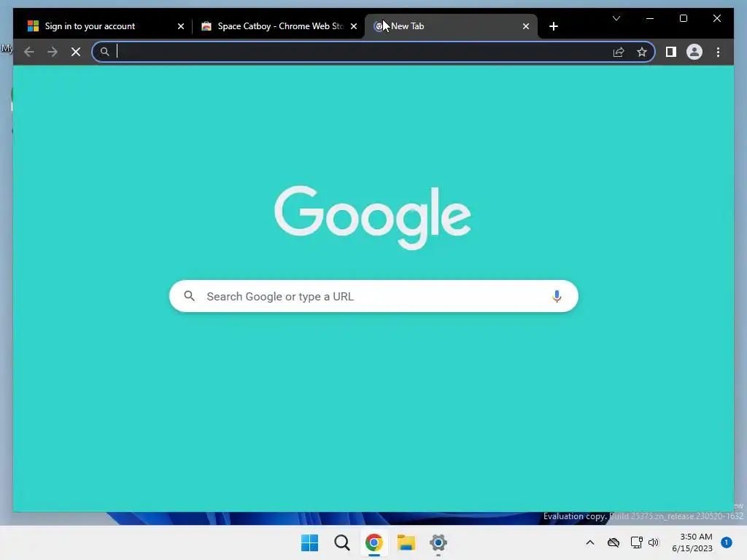This screenshot has width=747, height=560.
Task: Open the Chrome three-dot menu
Action: pos(718,52)
